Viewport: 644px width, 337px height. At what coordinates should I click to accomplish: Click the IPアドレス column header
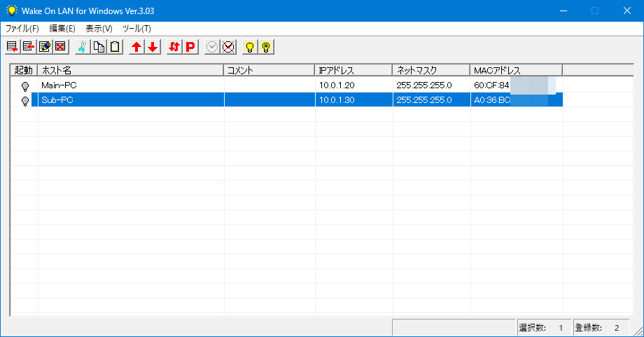pos(353,70)
